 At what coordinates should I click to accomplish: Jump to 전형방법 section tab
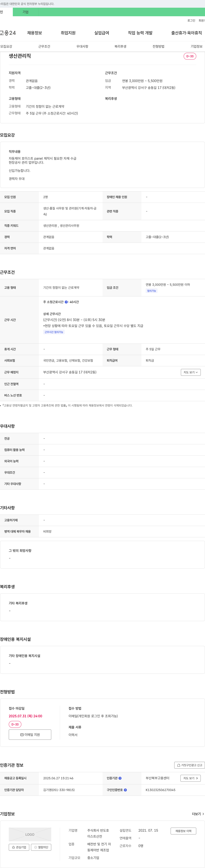point(158,47)
